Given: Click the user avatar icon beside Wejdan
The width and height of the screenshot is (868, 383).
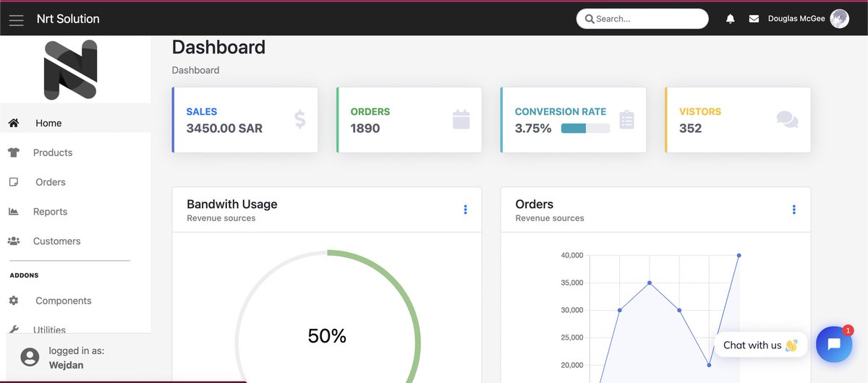Looking at the screenshot, I should (30, 357).
